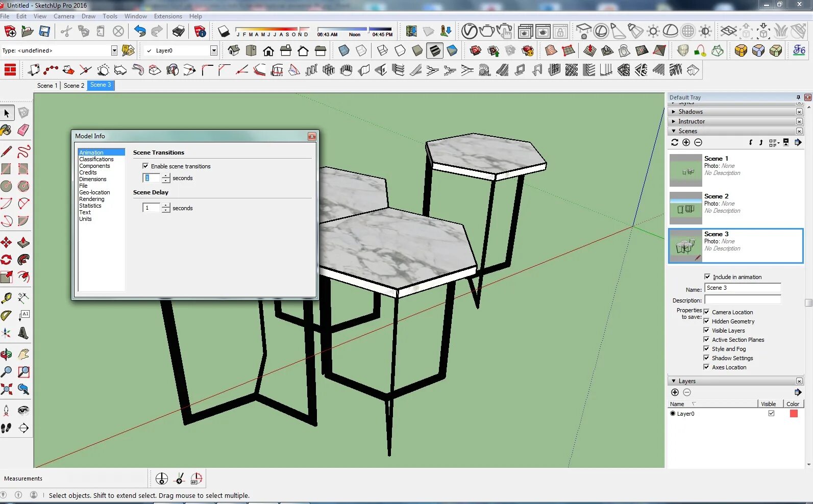813x504 pixels.
Task: Select the arrow Select tool
Action: (7, 113)
